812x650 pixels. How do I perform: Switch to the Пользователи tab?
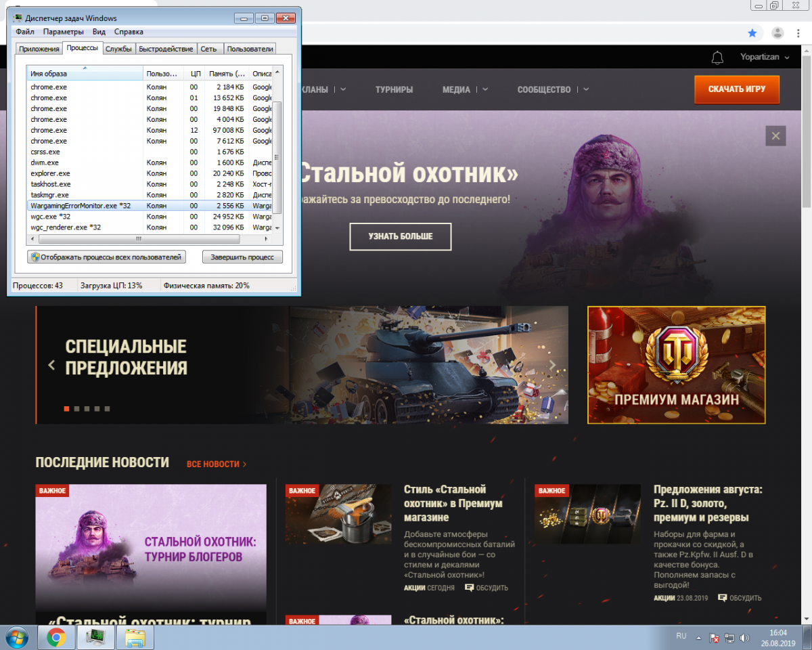point(250,49)
